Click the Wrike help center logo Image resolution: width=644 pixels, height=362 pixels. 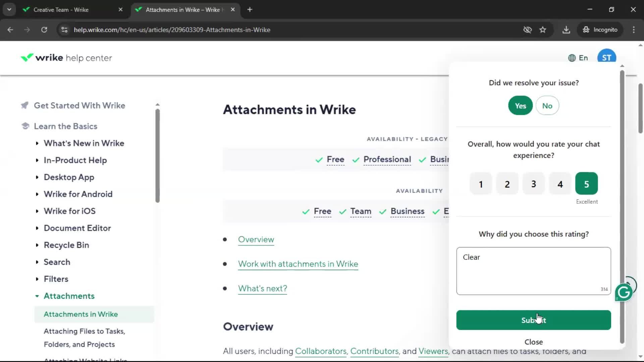[x=66, y=58]
